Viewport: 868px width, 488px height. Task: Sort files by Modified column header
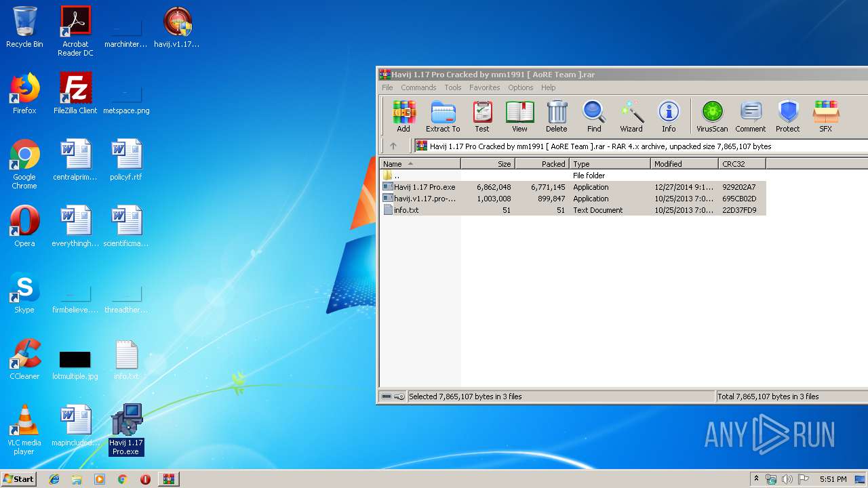tap(685, 164)
